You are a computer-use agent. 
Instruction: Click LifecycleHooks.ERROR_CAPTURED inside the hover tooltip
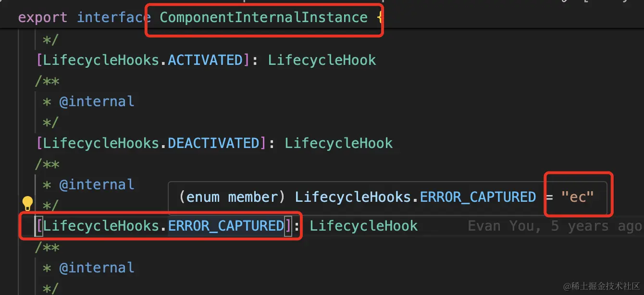[415, 197]
